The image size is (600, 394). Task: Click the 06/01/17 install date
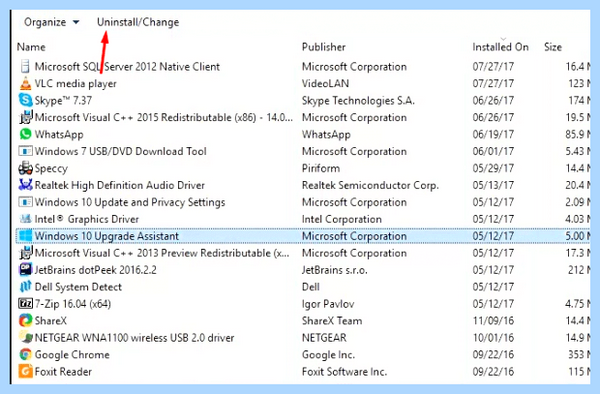[x=493, y=151]
